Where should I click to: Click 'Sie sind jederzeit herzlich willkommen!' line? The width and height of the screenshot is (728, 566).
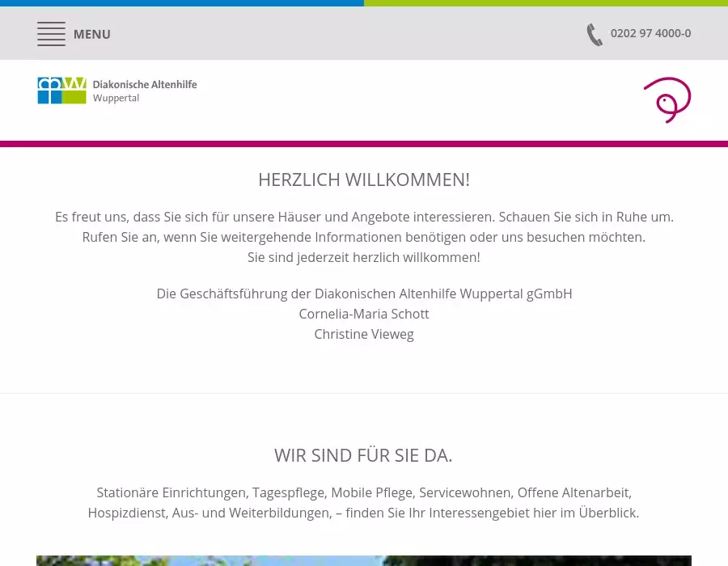364,257
